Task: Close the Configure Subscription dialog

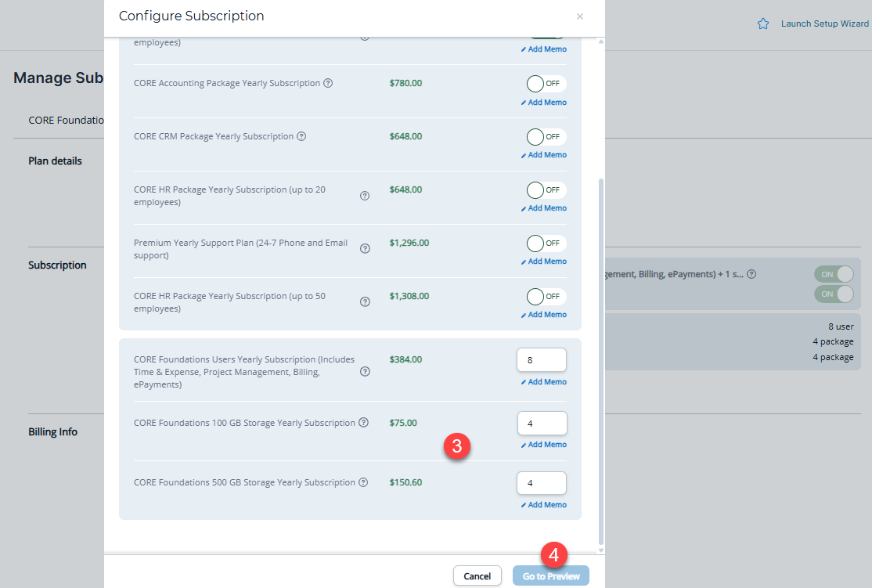Action: click(580, 16)
